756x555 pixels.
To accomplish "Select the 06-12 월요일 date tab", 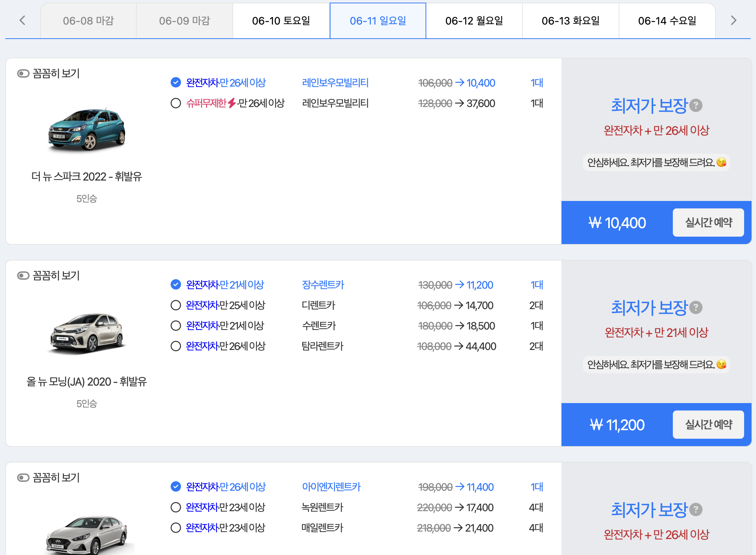I will click(474, 21).
